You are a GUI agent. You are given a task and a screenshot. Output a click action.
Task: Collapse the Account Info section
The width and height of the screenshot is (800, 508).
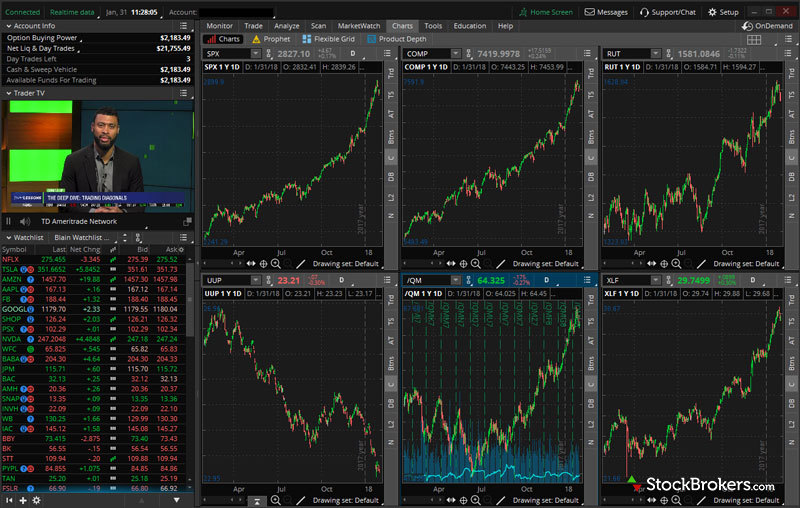[x=9, y=26]
